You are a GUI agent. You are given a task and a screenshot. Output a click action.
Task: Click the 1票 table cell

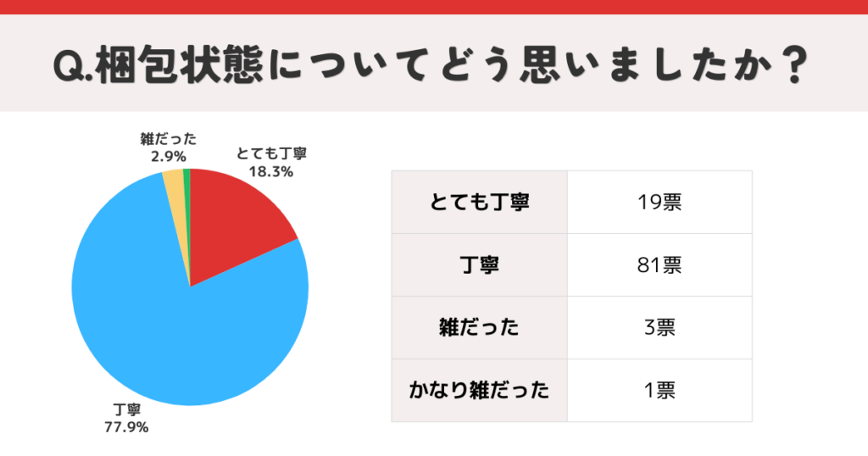(x=659, y=391)
